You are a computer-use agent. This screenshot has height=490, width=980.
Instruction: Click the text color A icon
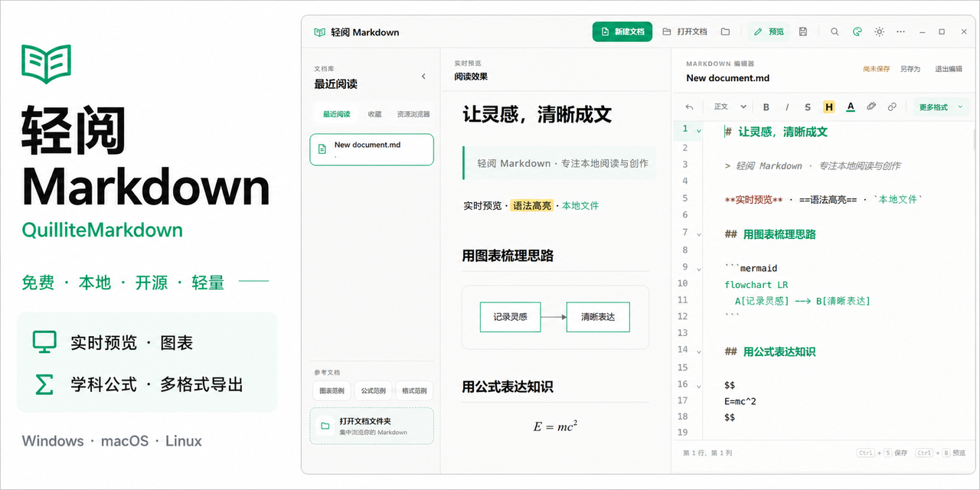pos(850,107)
